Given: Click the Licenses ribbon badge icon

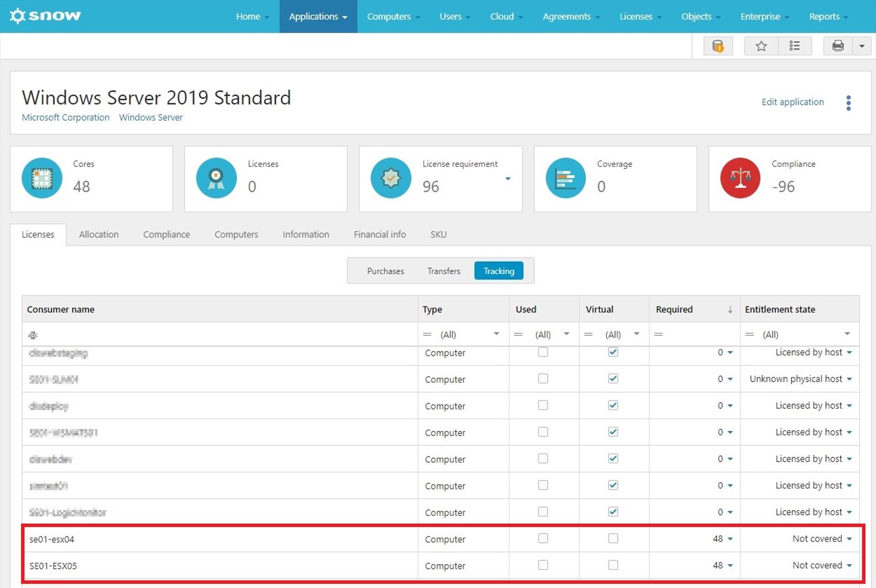Looking at the screenshot, I should point(216,178).
